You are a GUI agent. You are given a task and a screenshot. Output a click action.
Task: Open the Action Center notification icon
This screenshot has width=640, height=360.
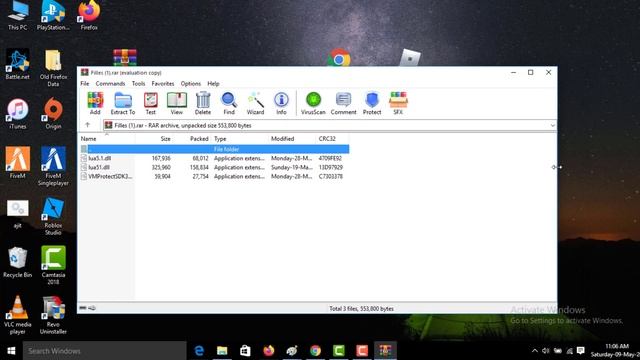[x=580, y=351]
